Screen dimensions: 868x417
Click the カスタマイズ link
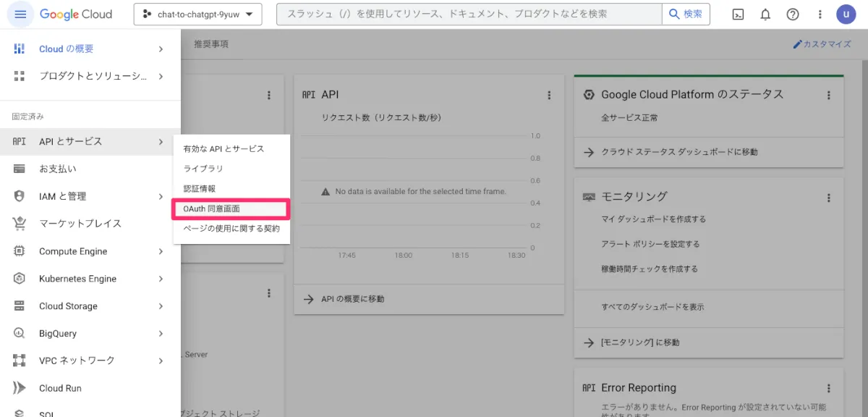822,44
